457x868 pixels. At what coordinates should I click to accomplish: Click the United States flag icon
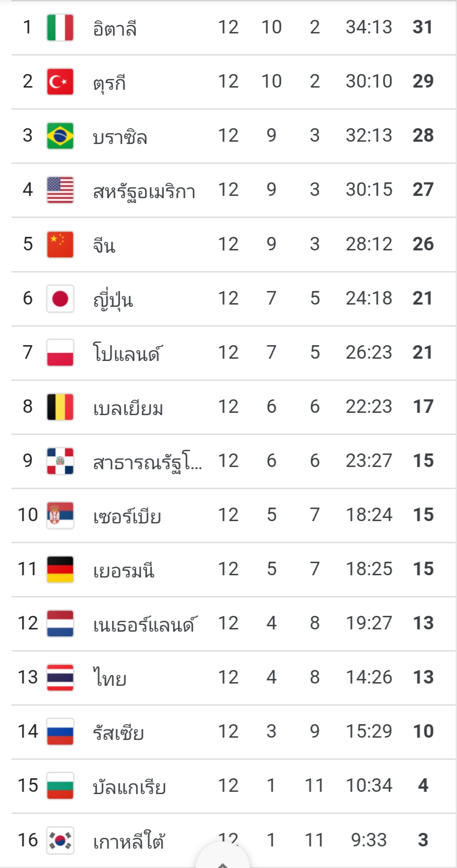tap(60, 190)
